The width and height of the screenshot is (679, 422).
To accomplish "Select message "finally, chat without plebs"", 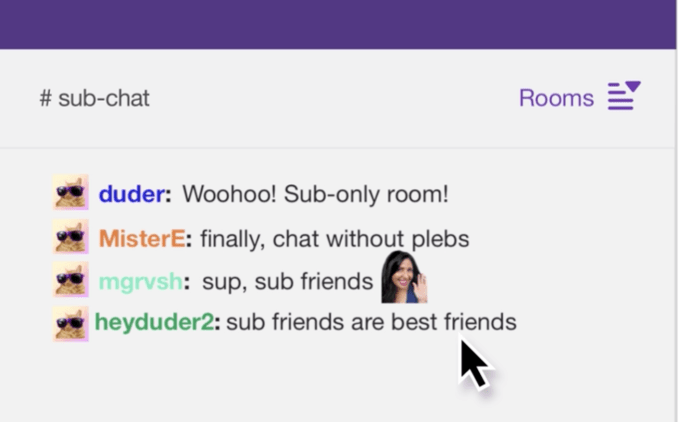I will [335, 239].
